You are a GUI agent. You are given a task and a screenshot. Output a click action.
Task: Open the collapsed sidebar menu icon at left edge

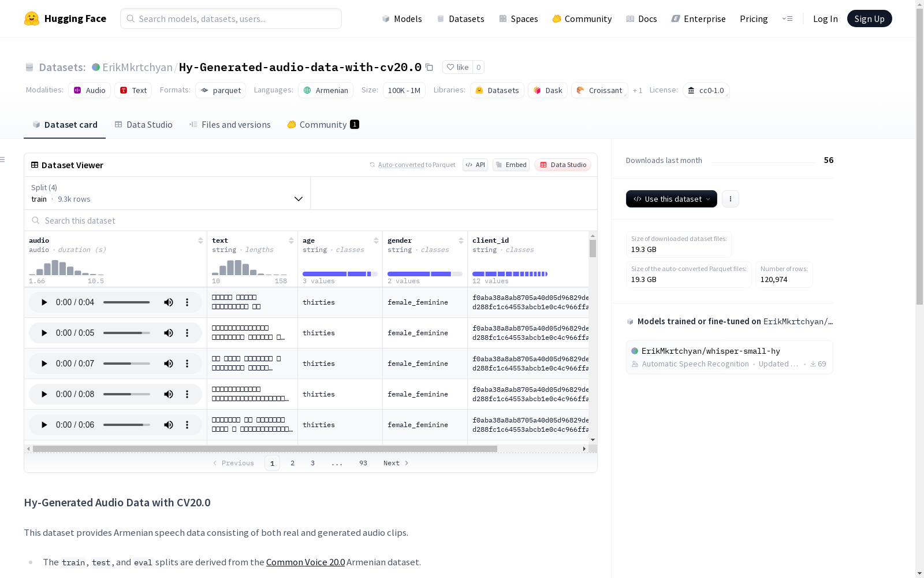2,160
